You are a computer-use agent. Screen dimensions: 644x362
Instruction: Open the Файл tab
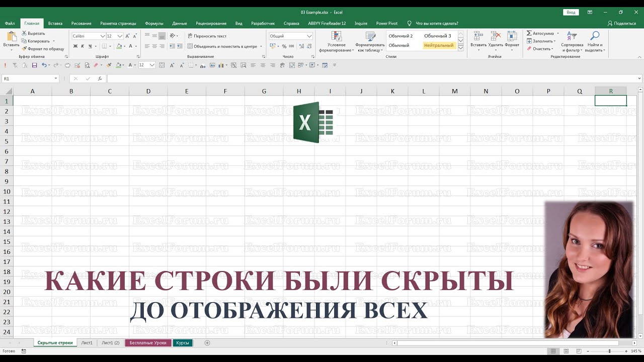tap(10, 23)
